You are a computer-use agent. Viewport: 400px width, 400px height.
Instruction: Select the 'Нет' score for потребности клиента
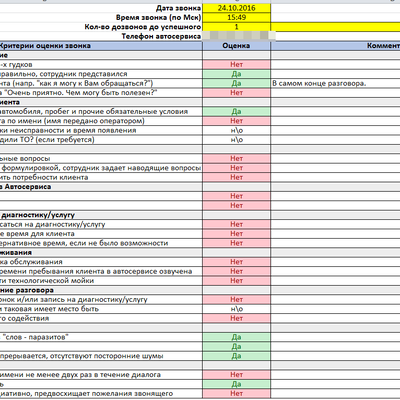pyautogui.click(x=236, y=177)
